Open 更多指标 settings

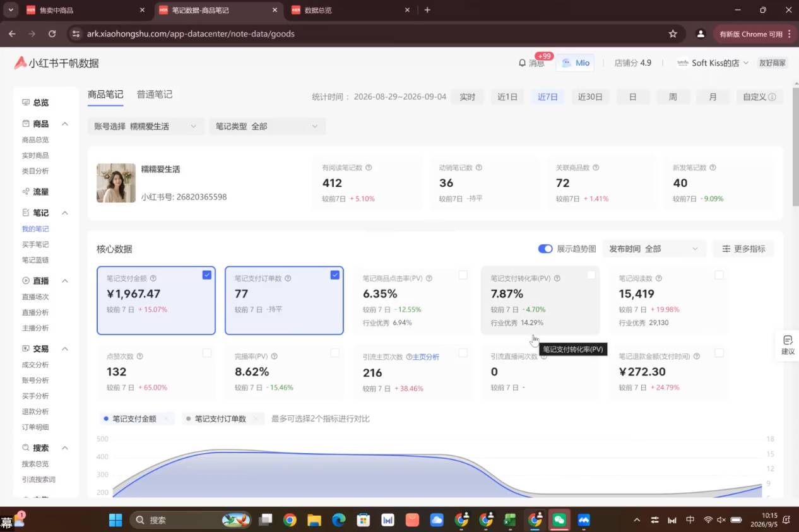coord(743,249)
